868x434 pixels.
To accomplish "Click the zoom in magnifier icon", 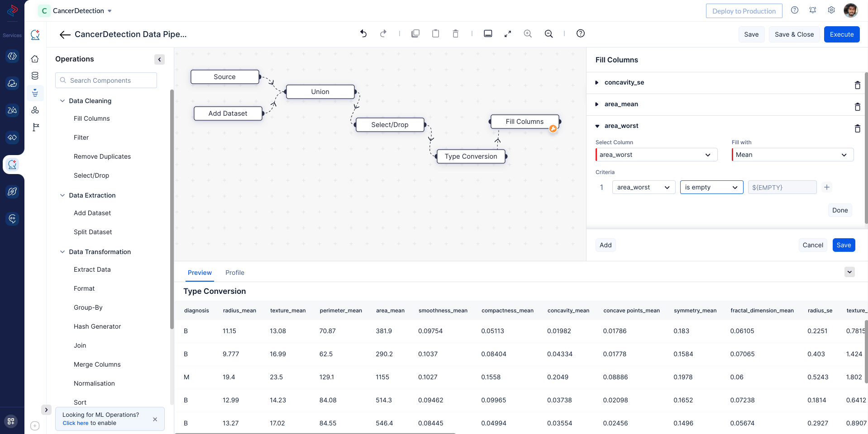I will [528, 33].
